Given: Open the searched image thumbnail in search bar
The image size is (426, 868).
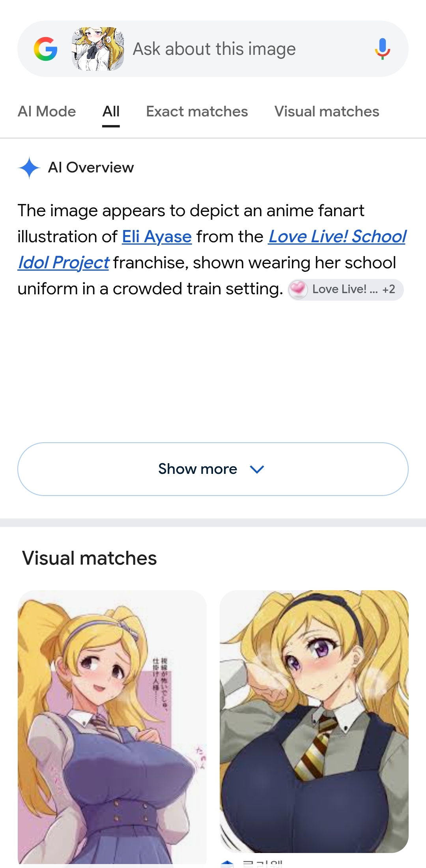Looking at the screenshot, I should tap(98, 49).
